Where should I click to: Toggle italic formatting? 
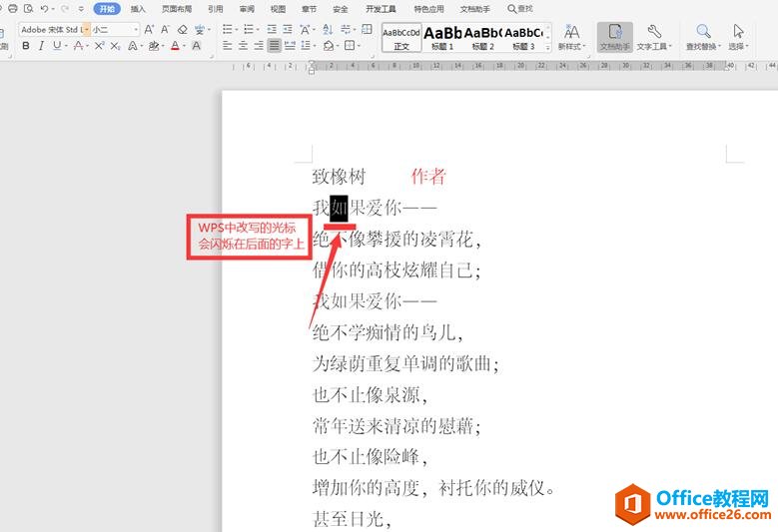coord(41,46)
